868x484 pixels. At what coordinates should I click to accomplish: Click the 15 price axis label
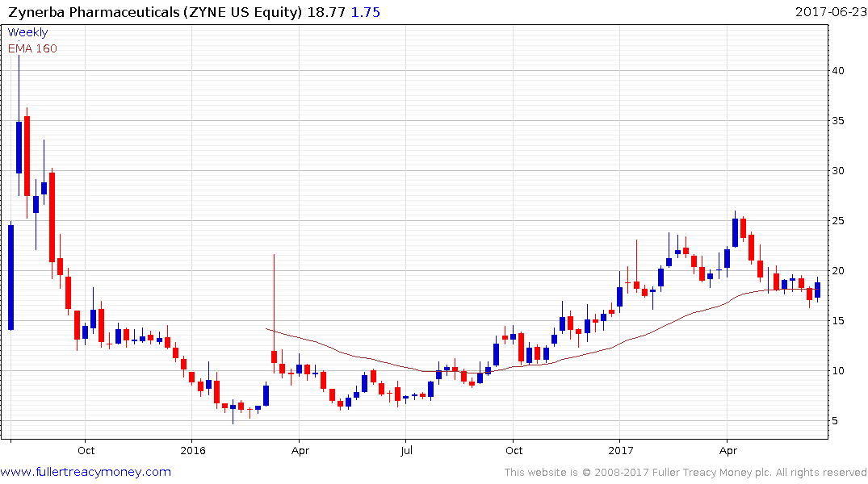click(x=838, y=321)
